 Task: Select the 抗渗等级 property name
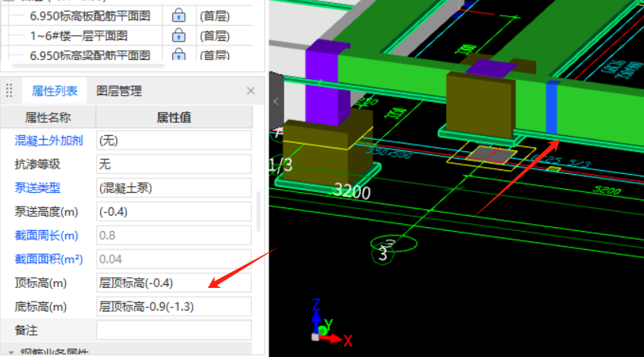37,164
